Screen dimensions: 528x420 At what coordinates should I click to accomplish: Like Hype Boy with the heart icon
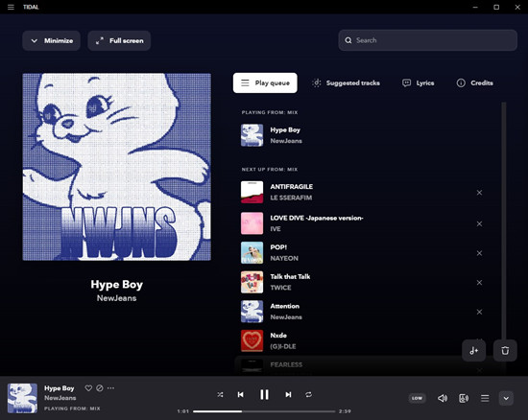pyautogui.click(x=88, y=388)
